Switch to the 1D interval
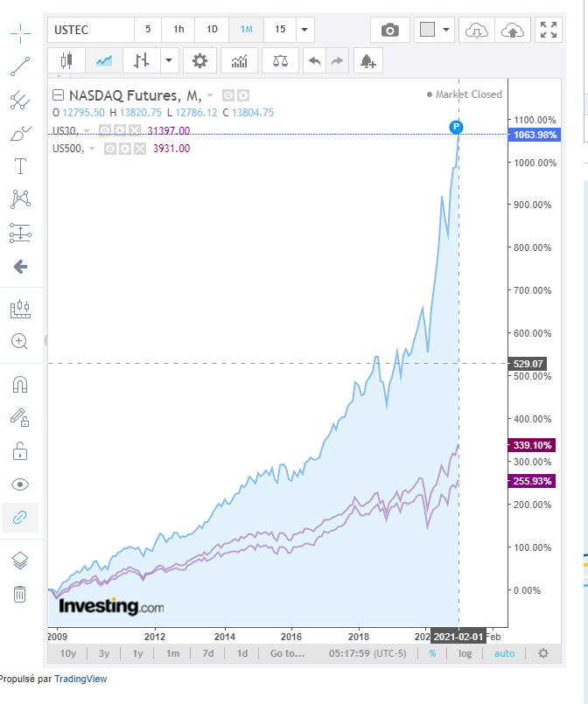This screenshot has width=588, height=704. click(x=212, y=30)
